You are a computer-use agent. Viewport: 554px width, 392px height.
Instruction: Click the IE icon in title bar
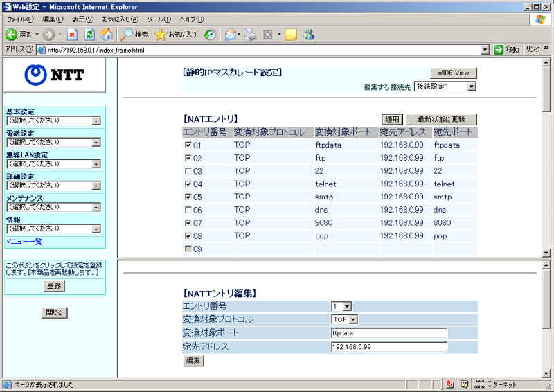[x=7, y=7]
